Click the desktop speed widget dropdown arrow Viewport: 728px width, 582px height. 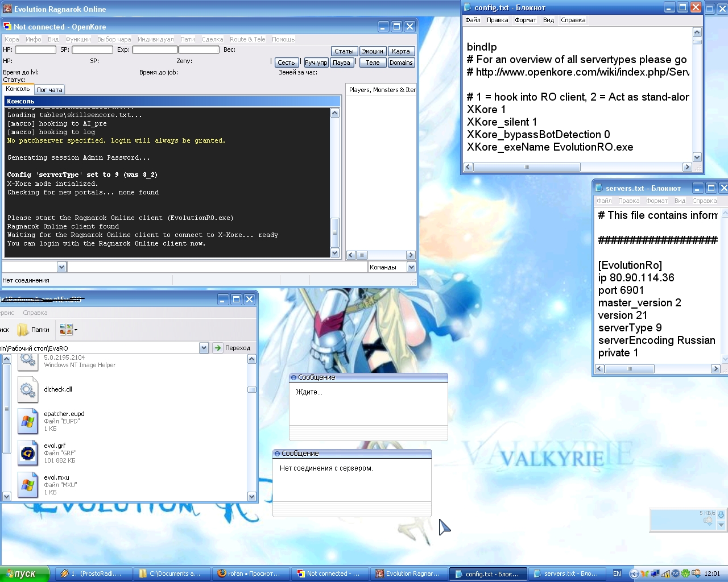tap(721, 525)
